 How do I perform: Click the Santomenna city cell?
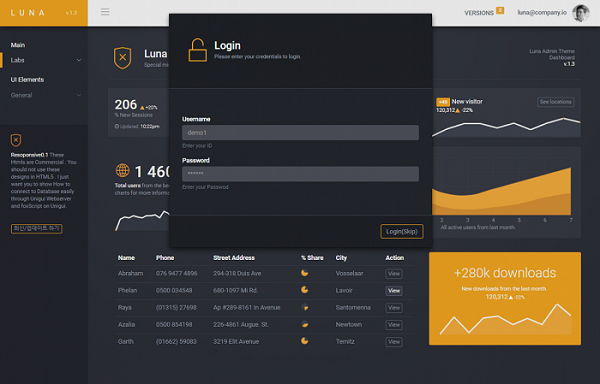[x=353, y=308]
